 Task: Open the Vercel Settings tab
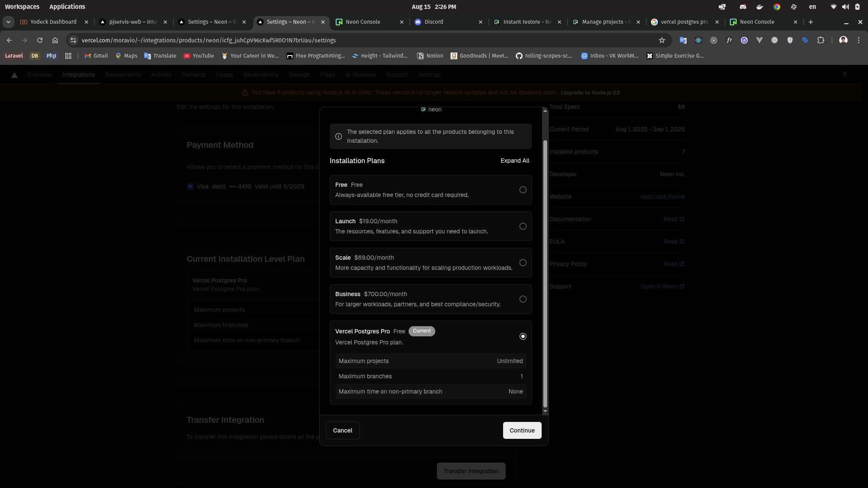coord(429,75)
